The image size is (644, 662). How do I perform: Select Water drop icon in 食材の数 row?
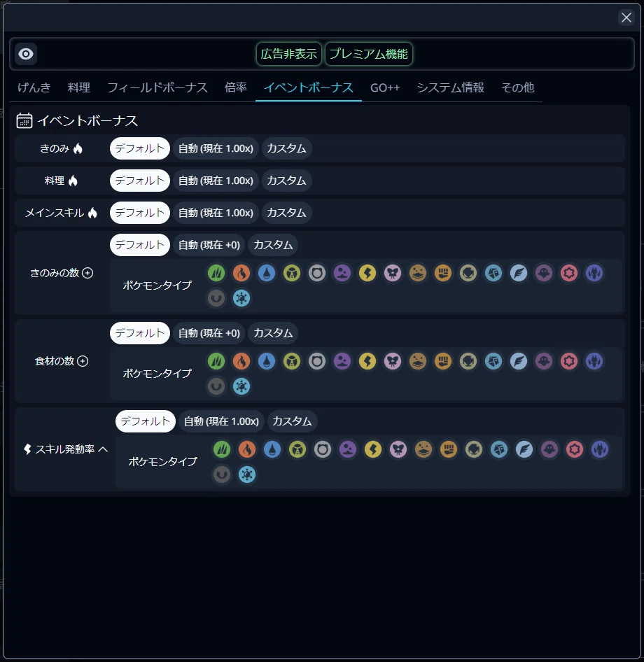267,361
